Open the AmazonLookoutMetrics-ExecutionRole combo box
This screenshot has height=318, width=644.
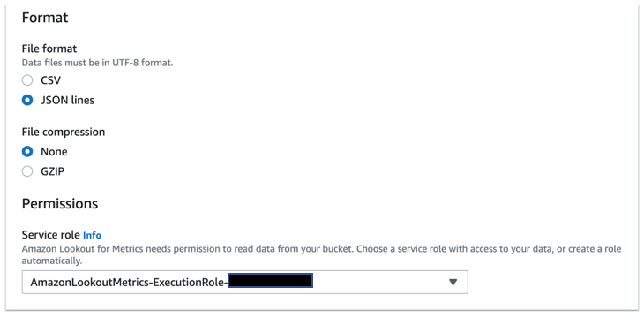244,282
